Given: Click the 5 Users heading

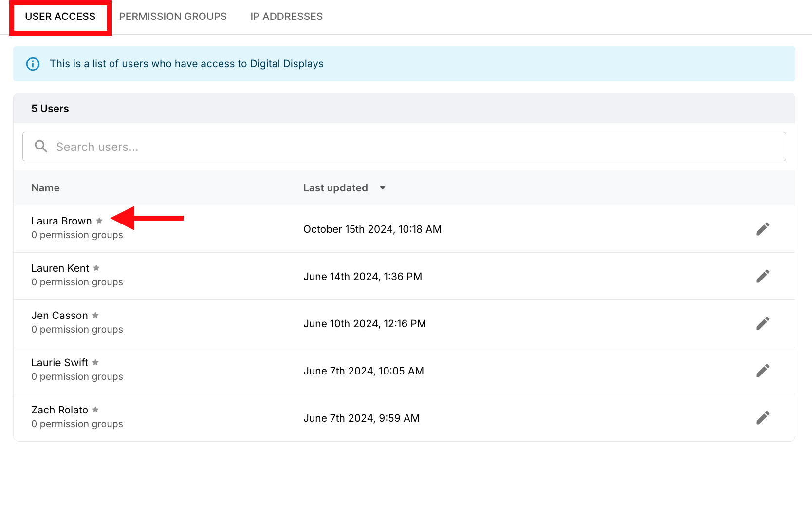Looking at the screenshot, I should click(50, 109).
